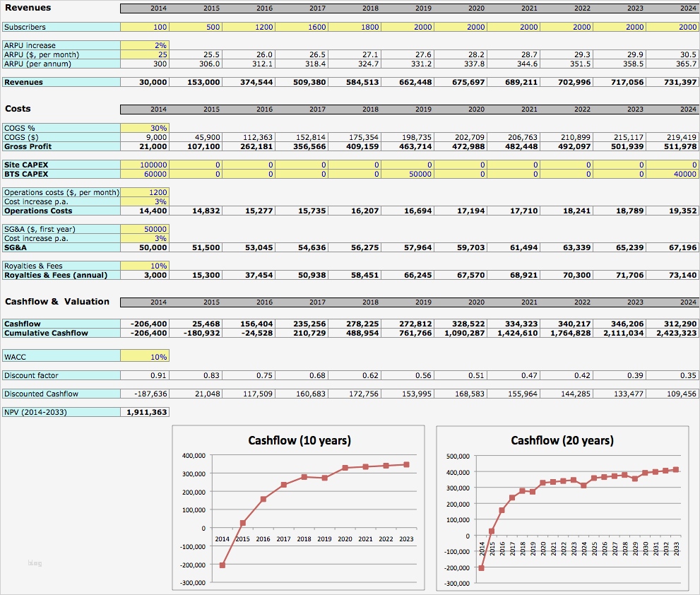Select the 2024 BTS CAPEX 40000 cell
The height and width of the screenshot is (595, 700).
(672, 174)
